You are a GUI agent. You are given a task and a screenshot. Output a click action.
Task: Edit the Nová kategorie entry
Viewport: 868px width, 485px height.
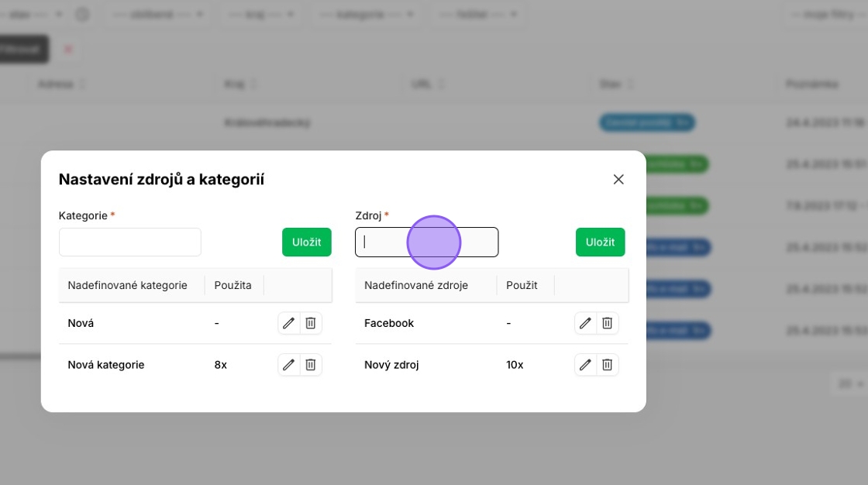click(288, 364)
